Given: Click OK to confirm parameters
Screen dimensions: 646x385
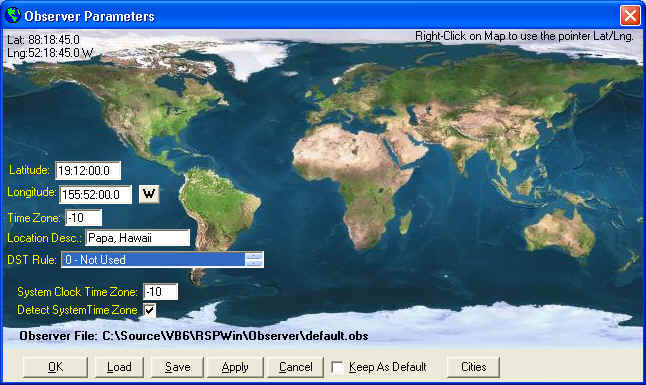Looking at the screenshot, I should pyautogui.click(x=55, y=367).
